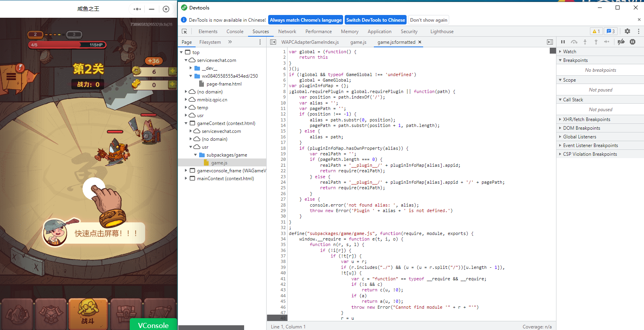This screenshot has height=330, width=644.
Task: Expand the Watch section
Action: 600,52
